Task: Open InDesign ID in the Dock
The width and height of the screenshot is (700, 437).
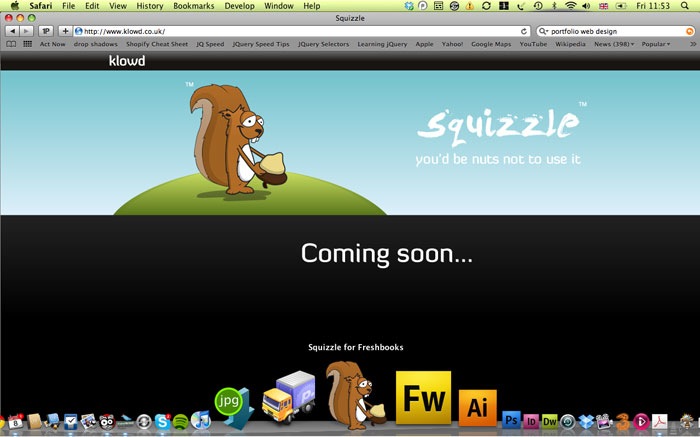Action: pyautogui.click(x=531, y=421)
